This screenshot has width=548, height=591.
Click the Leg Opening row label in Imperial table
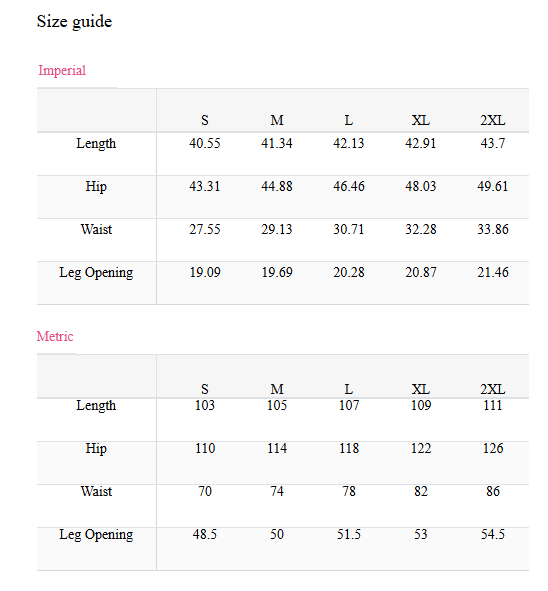tap(96, 273)
